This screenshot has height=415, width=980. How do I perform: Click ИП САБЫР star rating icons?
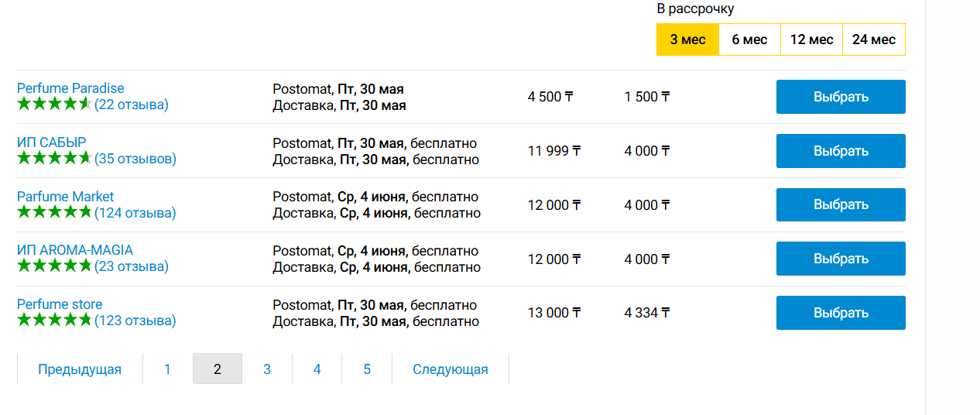(x=54, y=159)
